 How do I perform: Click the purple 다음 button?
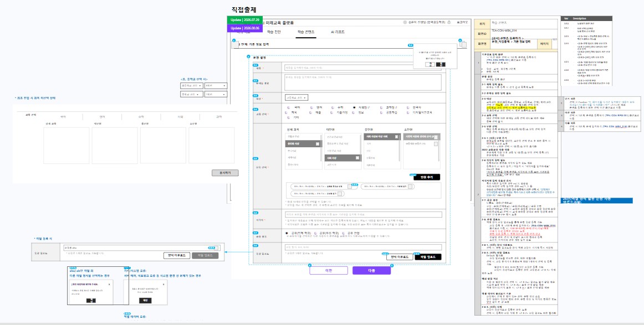click(x=371, y=270)
